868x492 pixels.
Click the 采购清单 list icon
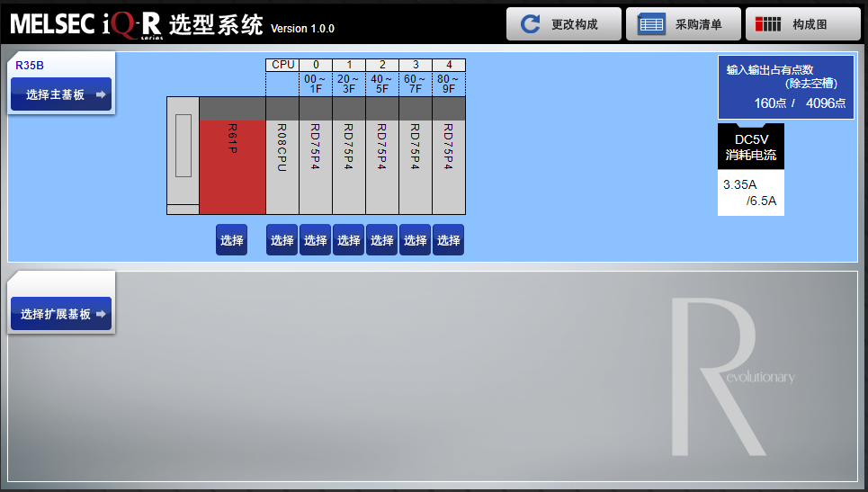point(651,24)
